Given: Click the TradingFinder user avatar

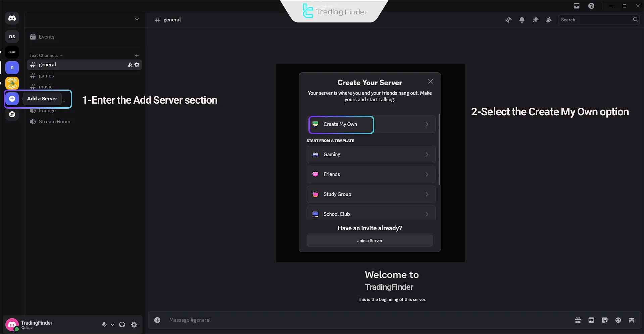Looking at the screenshot, I should pyautogui.click(x=12, y=325).
